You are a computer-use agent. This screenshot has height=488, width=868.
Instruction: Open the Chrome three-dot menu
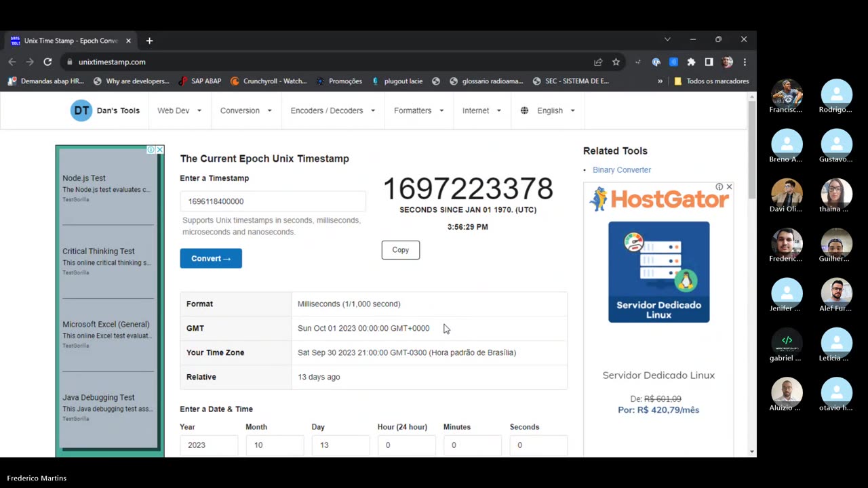[x=745, y=62]
